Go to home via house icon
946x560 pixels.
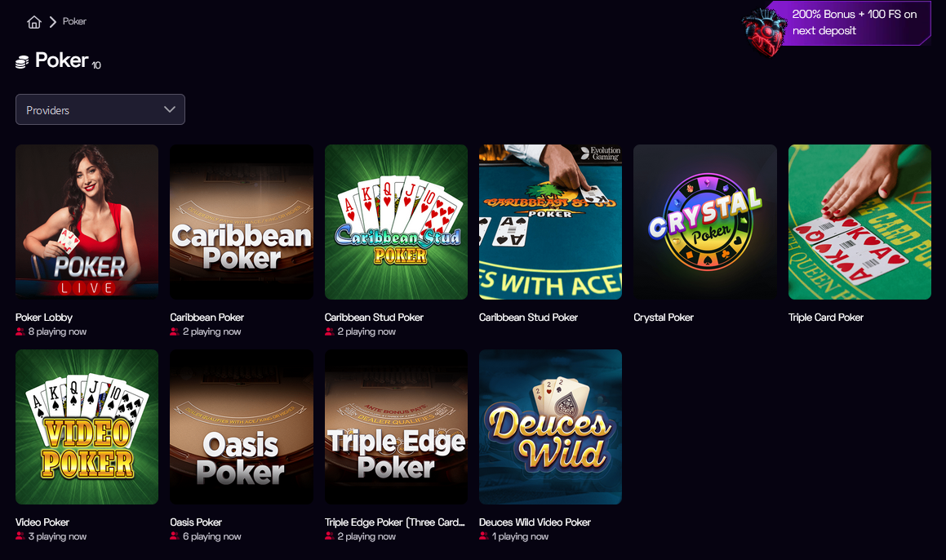(x=33, y=22)
